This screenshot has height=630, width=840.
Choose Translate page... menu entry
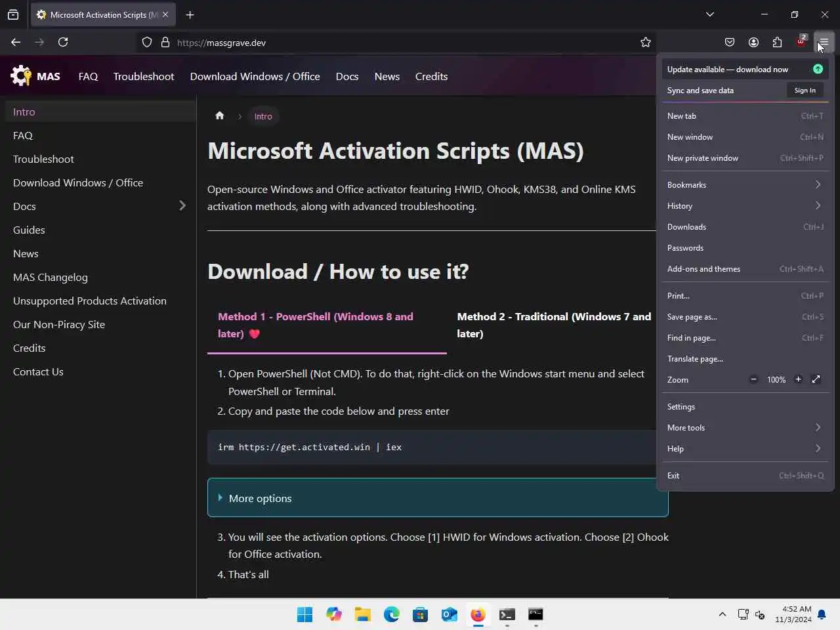[745, 358]
